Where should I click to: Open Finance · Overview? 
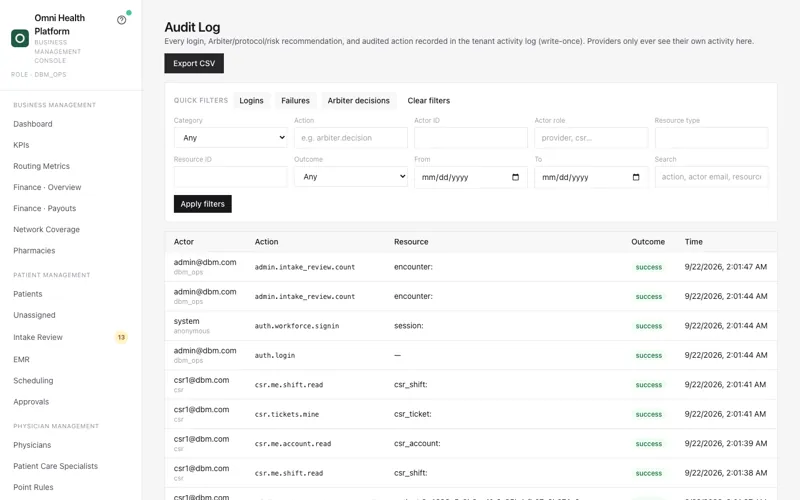(x=47, y=187)
